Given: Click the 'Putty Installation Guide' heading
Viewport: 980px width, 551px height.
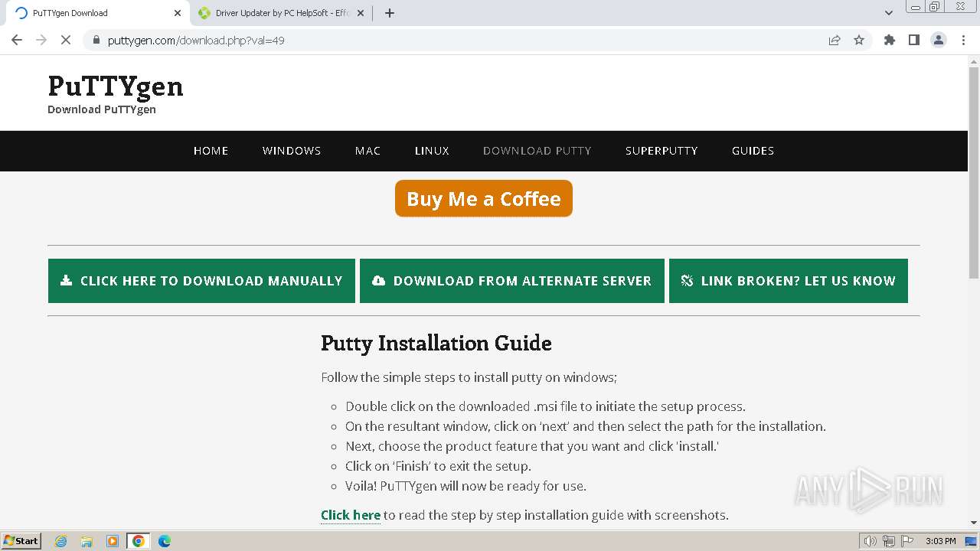Looking at the screenshot, I should point(436,343).
